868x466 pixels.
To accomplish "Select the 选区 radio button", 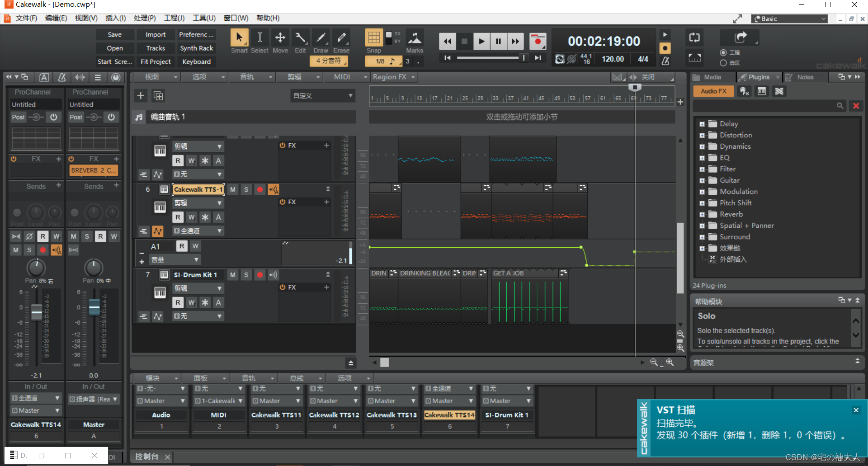I will point(723,63).
